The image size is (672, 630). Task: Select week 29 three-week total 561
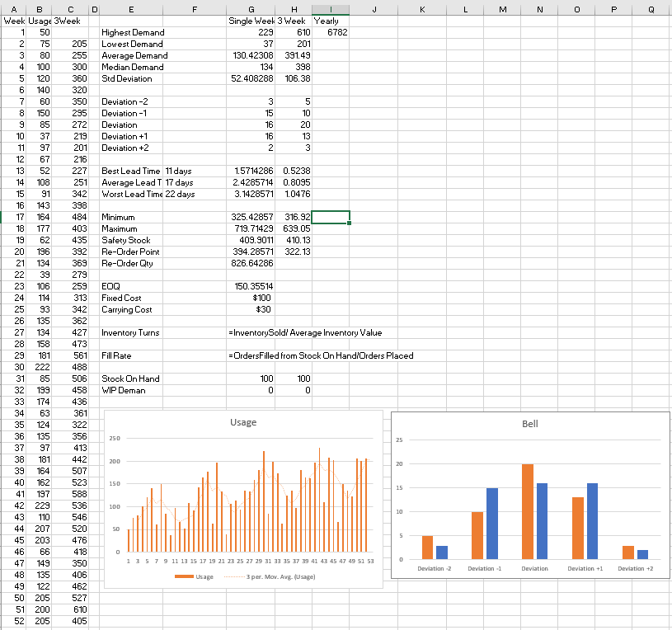click(70, 356)
